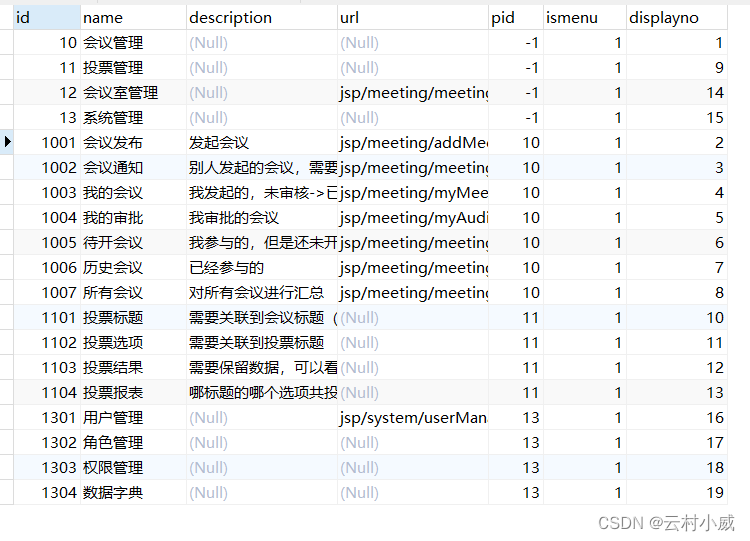The height and width of the screenshot is (541, 750).
Task: Click the ismenu cell in row 1007
Action: pyautogui.click(x=585, y=292)
